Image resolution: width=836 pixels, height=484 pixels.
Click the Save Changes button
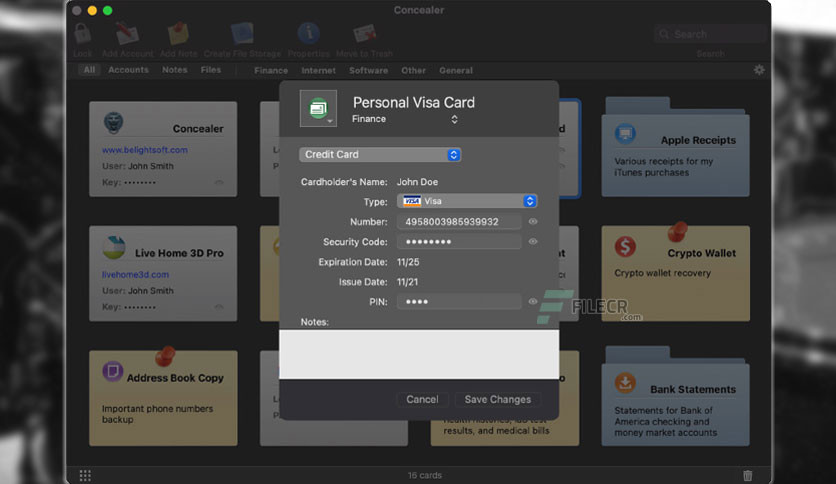pyautogui.click(x=497, y=399)
